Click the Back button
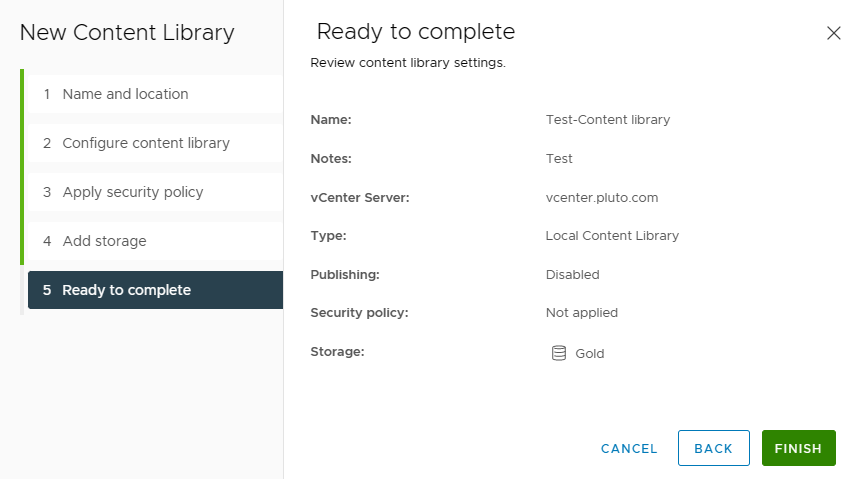Image resolution: width=849 pixels, height=479 pixels. [713, 448]
